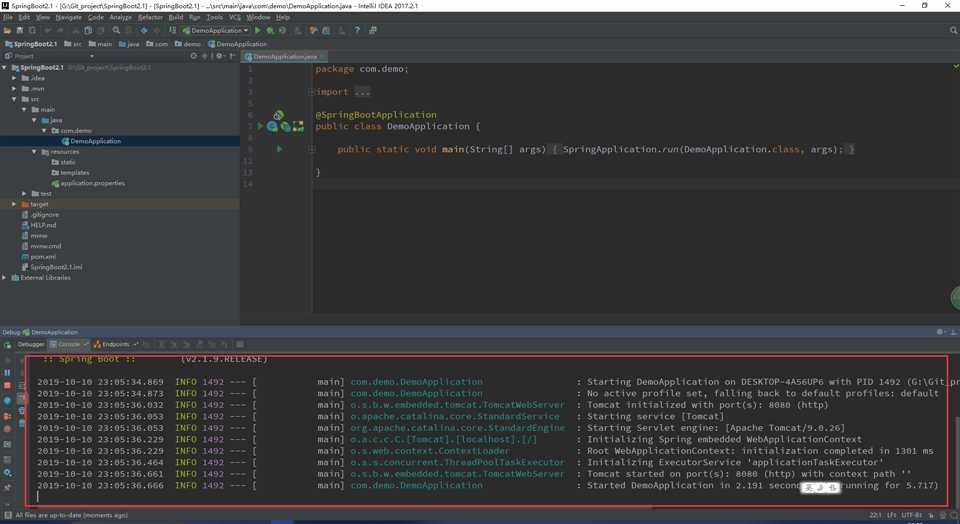Viewport: 960px width, 524px height.
Task: Stop the running DemoApplication with red square
Action: (x=7, y=386)
